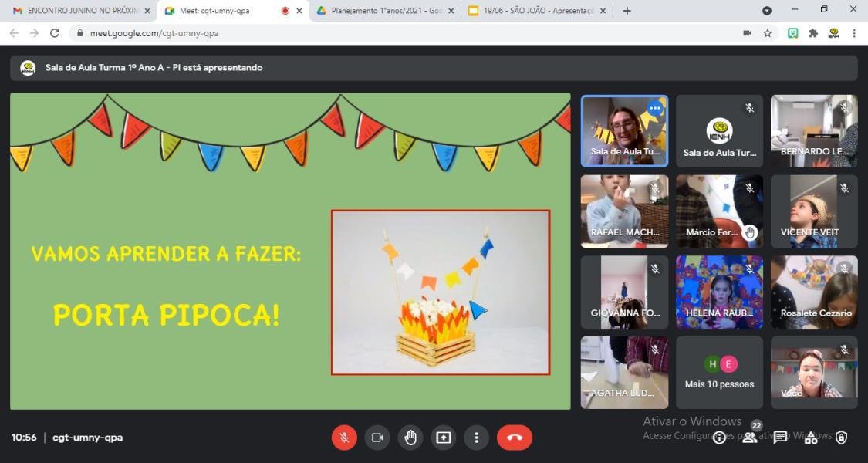Go forward in browser history
The width and height of the screenshot is (868, 463).
[34, 33]
